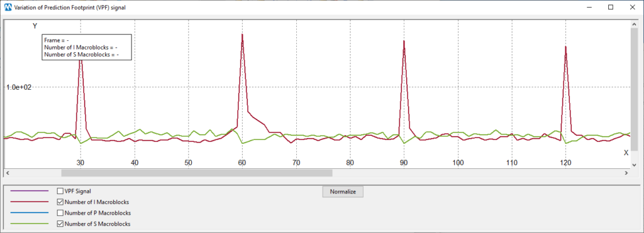Click the red peak at frame 120
This screenshot has height=233, width=644.
[566, 46]
